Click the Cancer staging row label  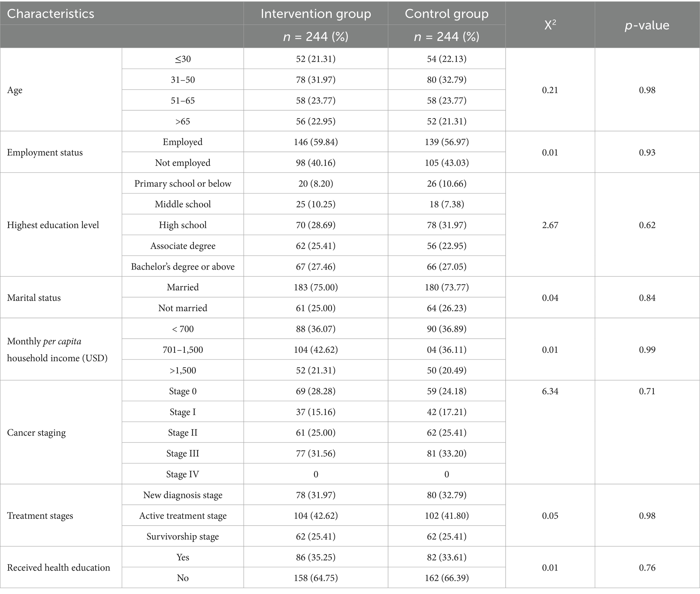click(x=36, y=433)
